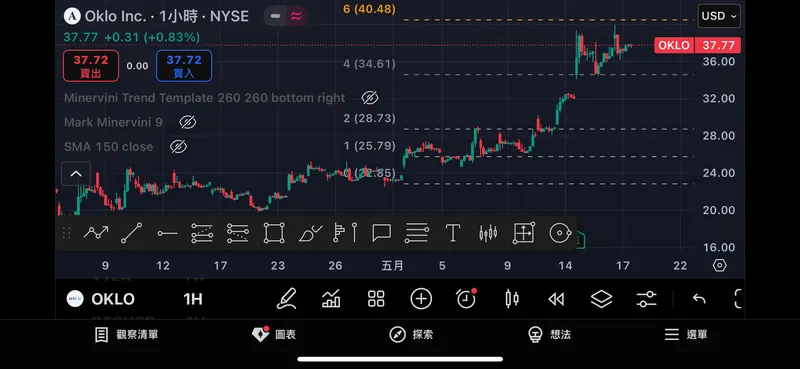Change the 1H timeframe selector

193,299
